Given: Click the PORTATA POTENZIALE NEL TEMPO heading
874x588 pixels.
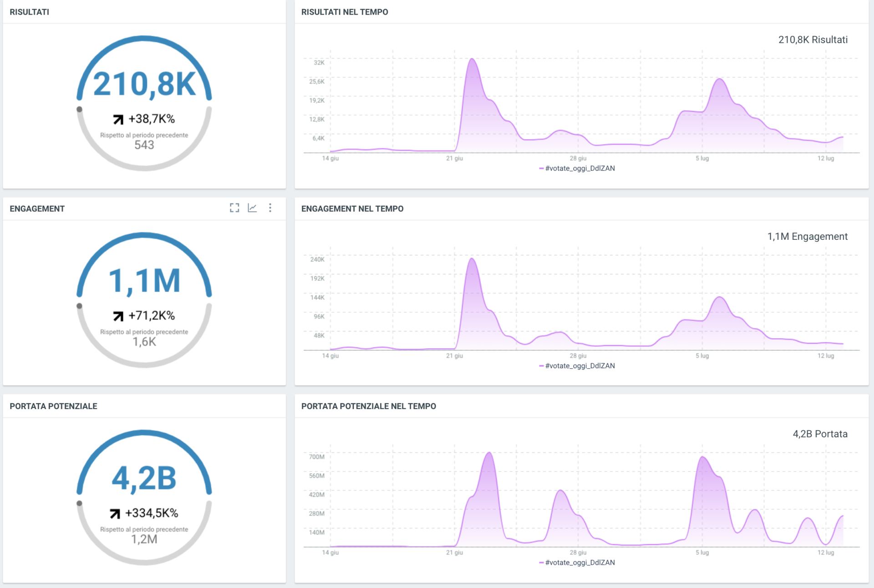Looking at the screenshot, I should click(369, 406).
